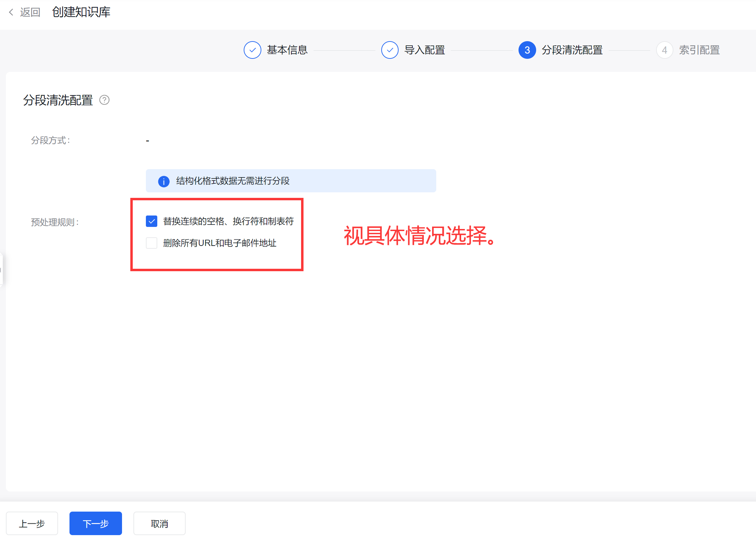Click the back arrow chevron icon
Image resolution: width=756 pixels, height=541 pixels.
coord(11,12)
